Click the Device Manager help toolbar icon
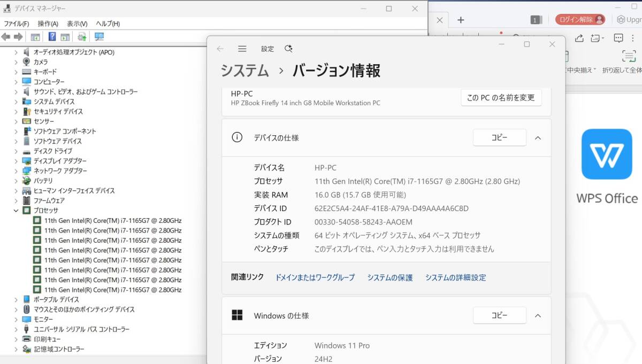The height and width of the screenshot is (364, 642). [x=52, y=37]
